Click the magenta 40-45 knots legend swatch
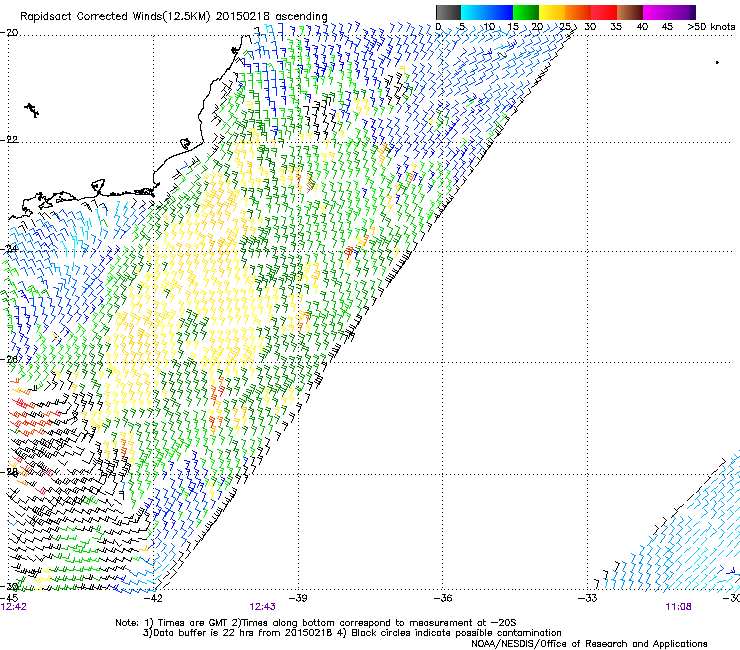The image size is (740, 650). (x=656, y=12)
